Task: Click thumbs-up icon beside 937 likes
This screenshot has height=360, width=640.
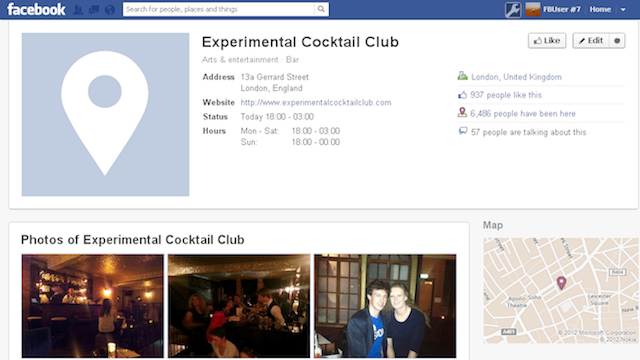Action: coord(462,95)
